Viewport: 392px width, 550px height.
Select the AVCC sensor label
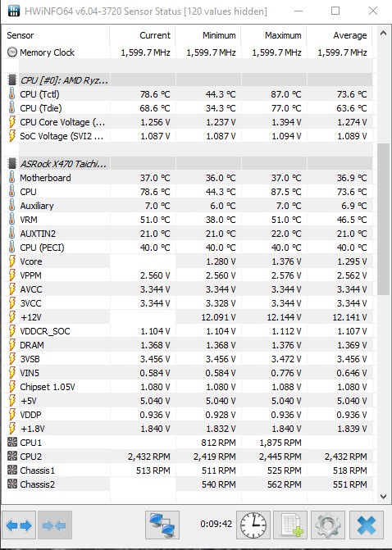(x=31, y=289)
